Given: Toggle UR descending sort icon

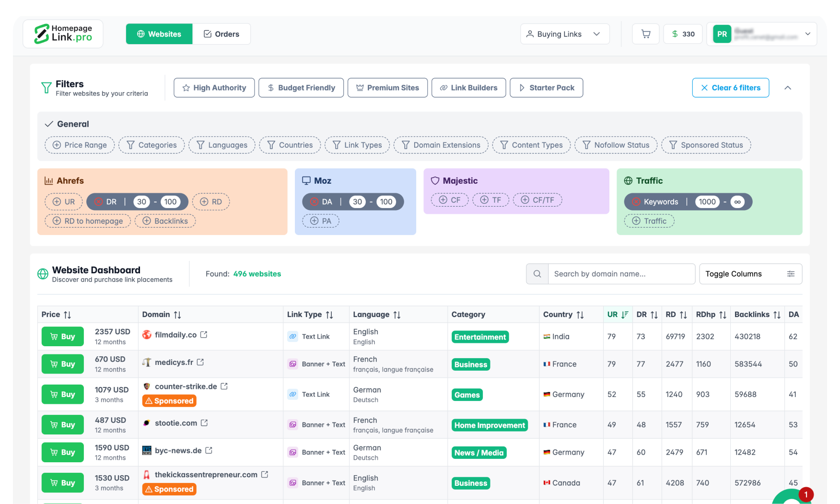Looking at the screenshot, I should pos(625,315).
